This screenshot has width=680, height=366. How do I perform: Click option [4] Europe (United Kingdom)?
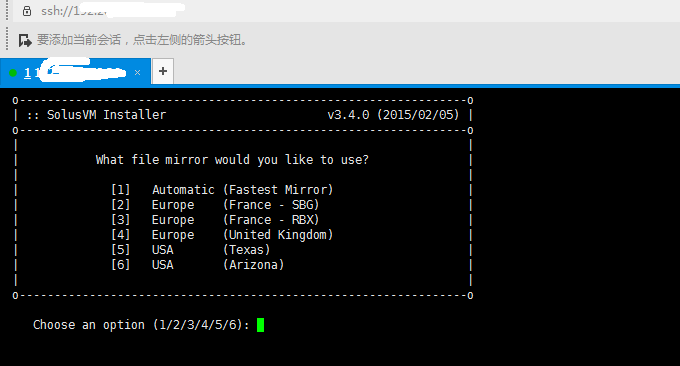click(222, 235)
